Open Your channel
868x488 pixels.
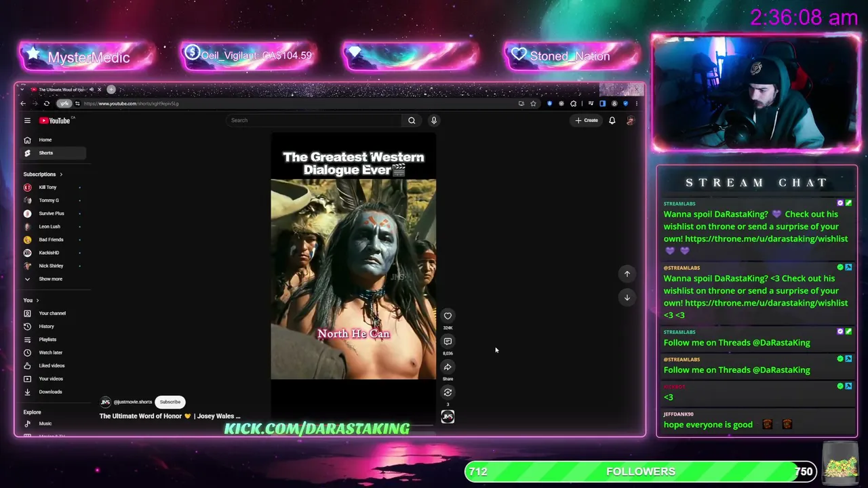click(52, 313)
